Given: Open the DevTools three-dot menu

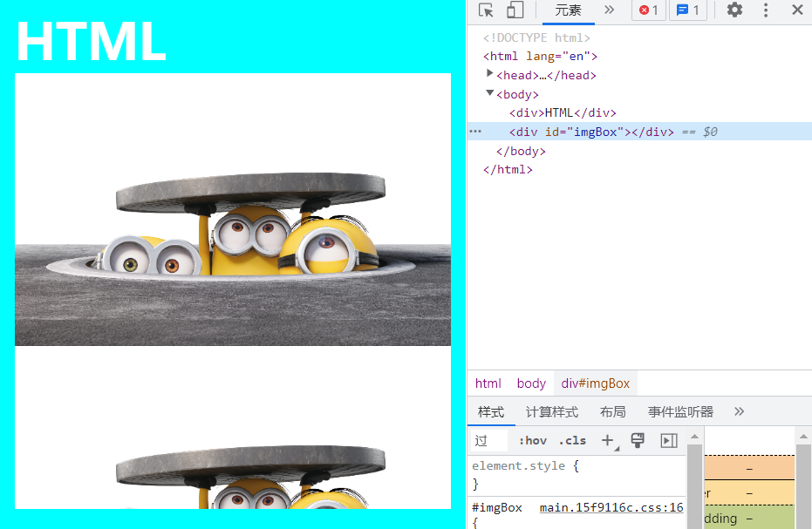Looking at the screenshot, I should (766, 10).
